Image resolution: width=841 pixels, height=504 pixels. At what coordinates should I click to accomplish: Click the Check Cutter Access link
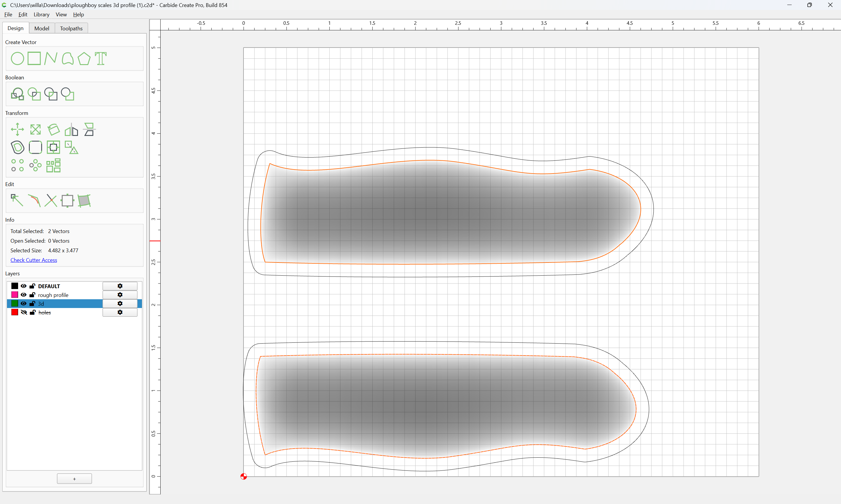pos(34,260)
